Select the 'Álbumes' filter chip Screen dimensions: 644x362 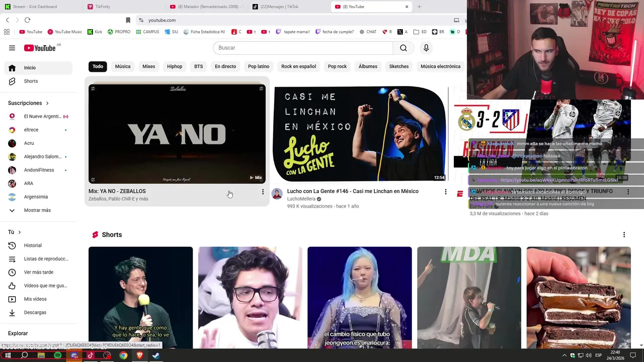point(368,66)
